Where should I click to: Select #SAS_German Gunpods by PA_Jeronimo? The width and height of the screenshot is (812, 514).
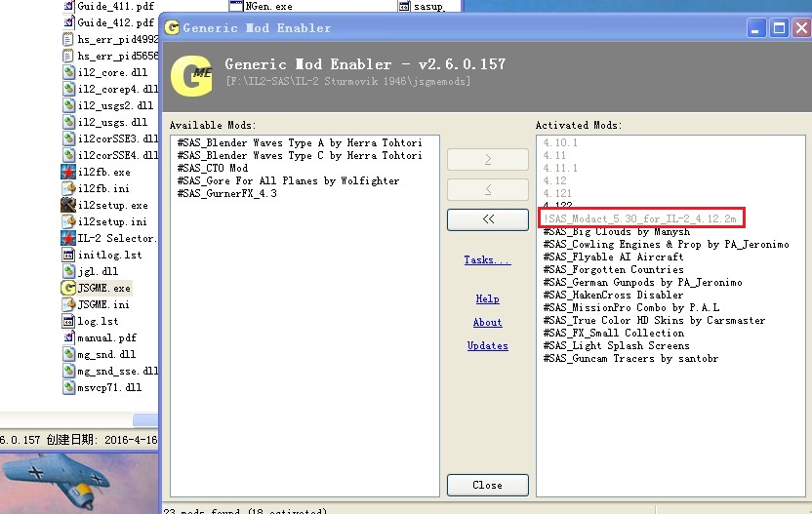pos(642,282)
